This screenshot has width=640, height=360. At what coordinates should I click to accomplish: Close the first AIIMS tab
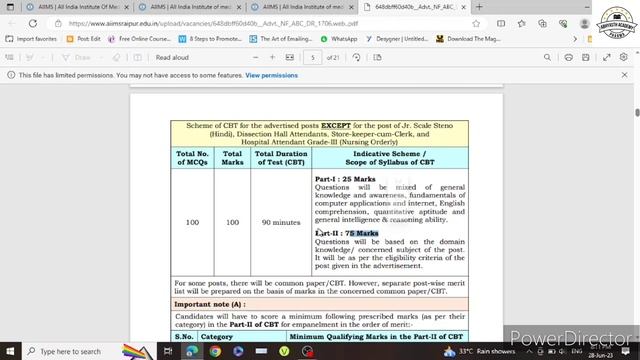127,7
